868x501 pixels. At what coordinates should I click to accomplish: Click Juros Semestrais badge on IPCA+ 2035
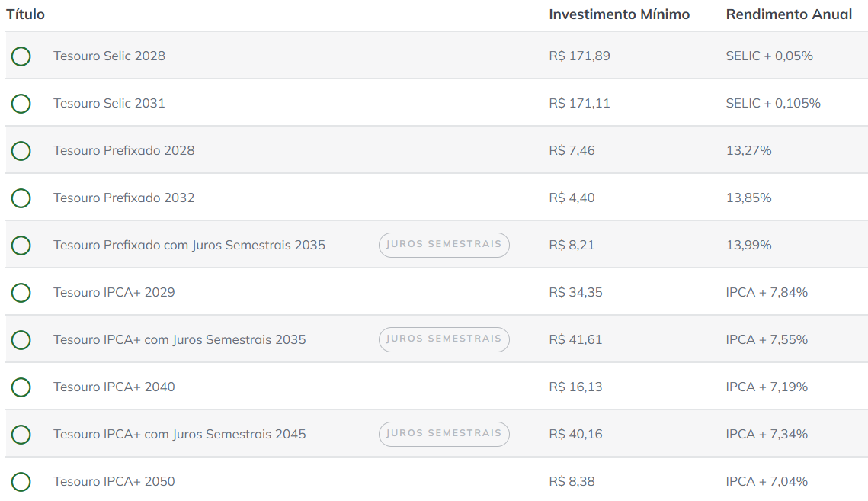pyautogui.click(x=444, y=339)
